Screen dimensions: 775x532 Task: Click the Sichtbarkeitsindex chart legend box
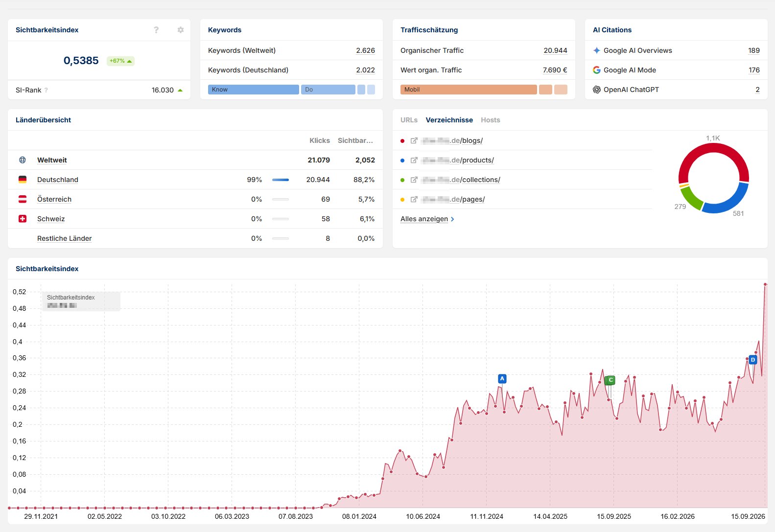click(81, 301)
